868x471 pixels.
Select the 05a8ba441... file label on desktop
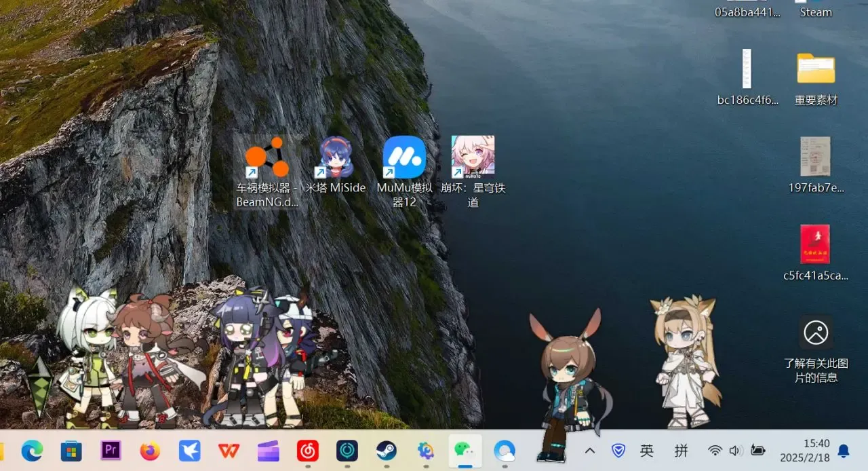point(747,12)
